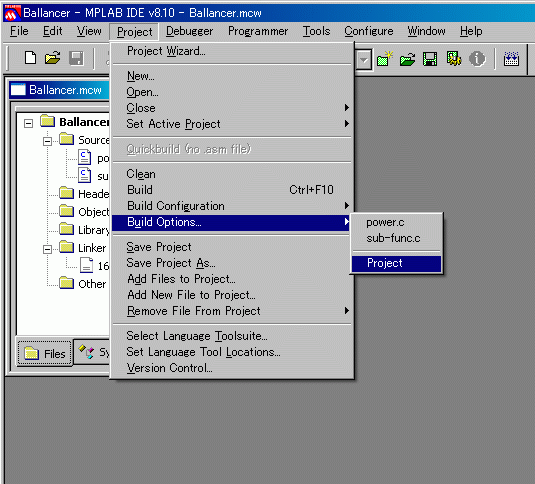Click the green Save Workspace disk icon

(x=430, y=59)
